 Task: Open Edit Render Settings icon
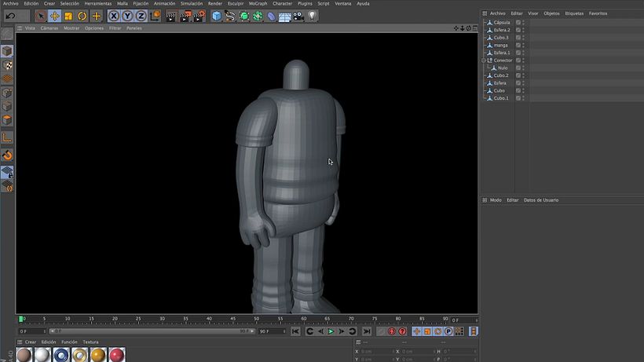199,16
